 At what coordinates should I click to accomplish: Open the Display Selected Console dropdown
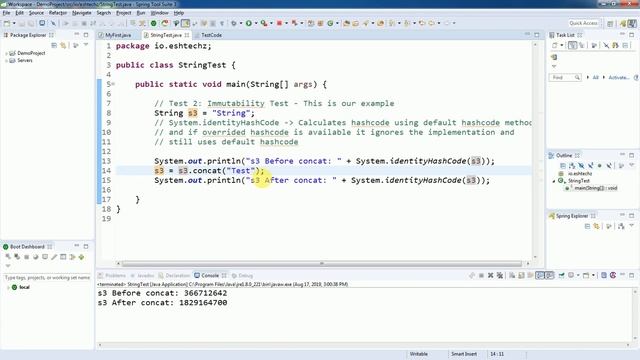tap(578, 276)
